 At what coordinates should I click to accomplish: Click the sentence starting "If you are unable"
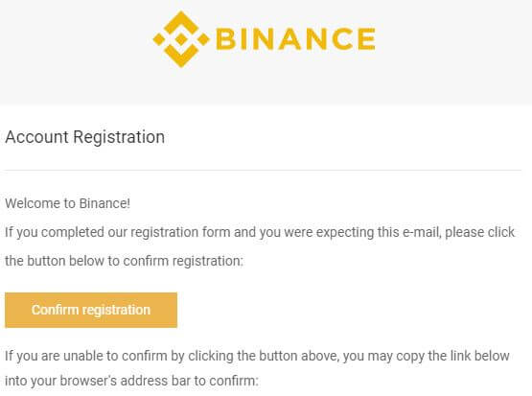click(257, 368)
